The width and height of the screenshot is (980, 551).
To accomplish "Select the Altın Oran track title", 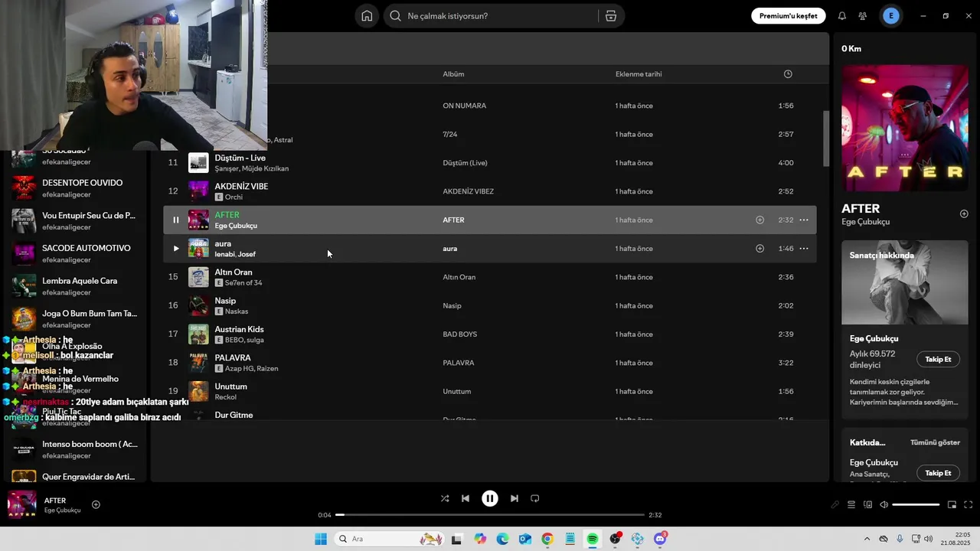I will point(234,272).
